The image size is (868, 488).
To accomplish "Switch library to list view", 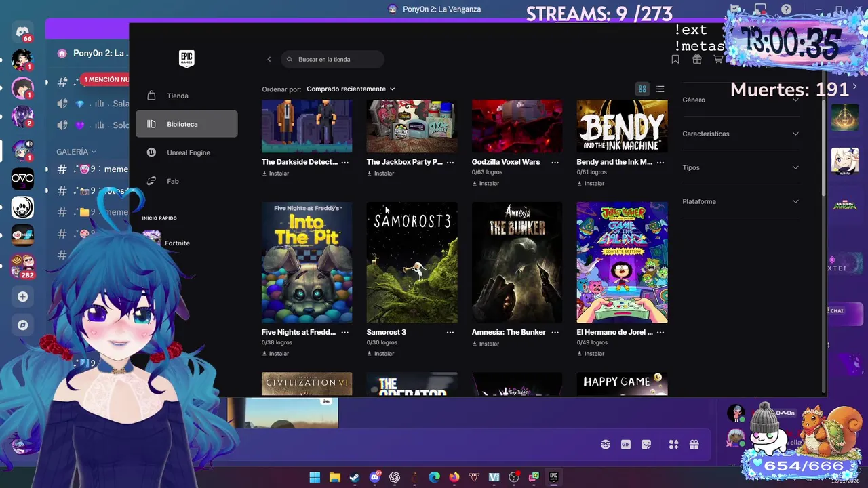I will pyautogui.click(x=660, y=89).
